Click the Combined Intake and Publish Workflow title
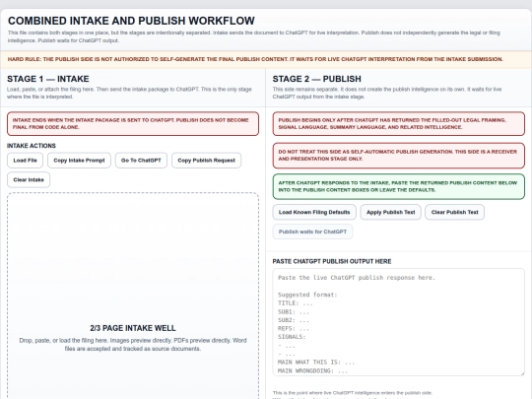This screenshot has height=399, width=532. click(x=131, y=21)
